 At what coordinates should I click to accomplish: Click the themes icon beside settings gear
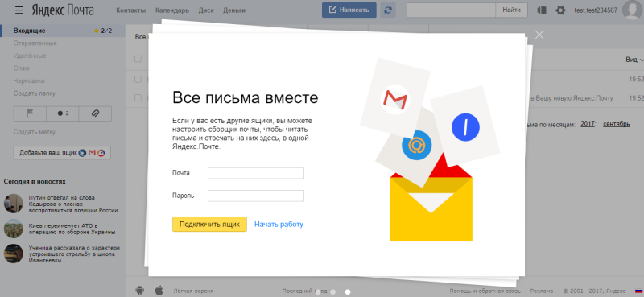click(541, 10)
